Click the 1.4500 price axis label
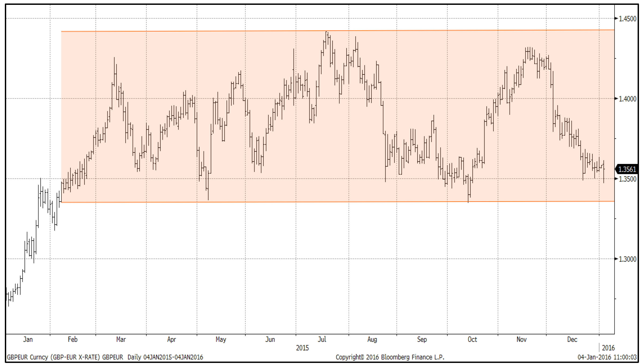This screenshot has height=364, width=643. pyautogui.click(x=627, y=19)
